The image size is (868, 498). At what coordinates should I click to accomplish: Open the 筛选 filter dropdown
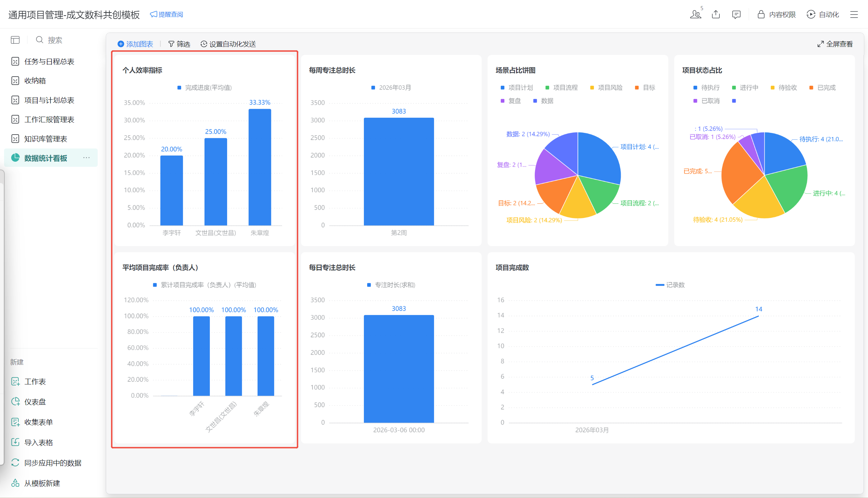(x=179, y=44)
